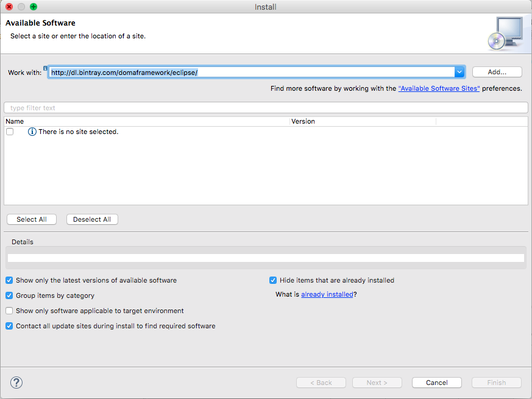Click the Cancel button

pyautogui.click(x=437, y=383)
